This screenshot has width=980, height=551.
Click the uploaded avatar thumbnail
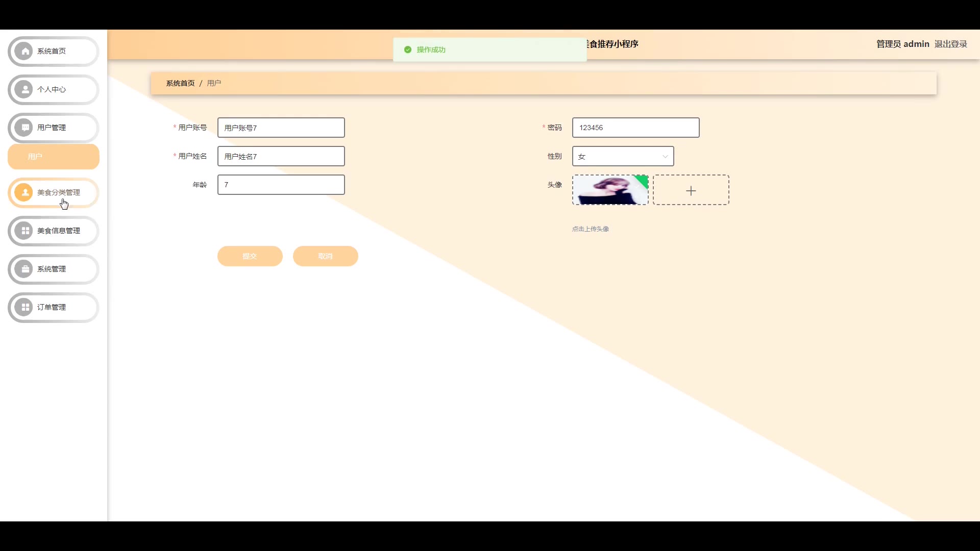610,190
